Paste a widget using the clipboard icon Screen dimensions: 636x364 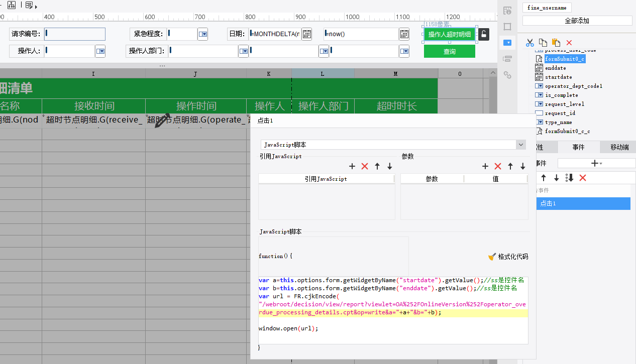click(x=556, y=43)
